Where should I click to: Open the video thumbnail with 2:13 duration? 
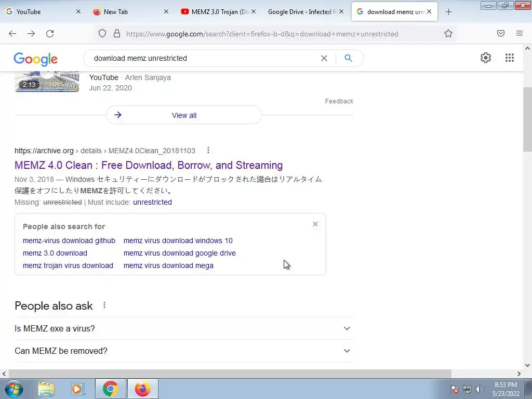(47, 82)
